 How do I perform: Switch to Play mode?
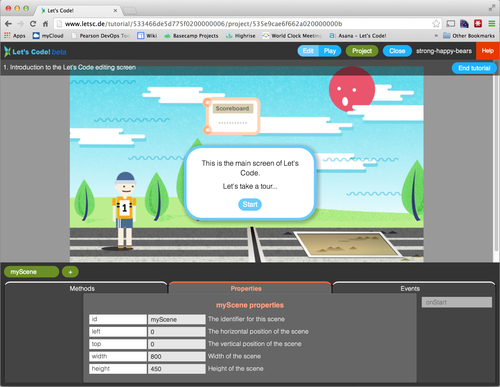point(330,51)
